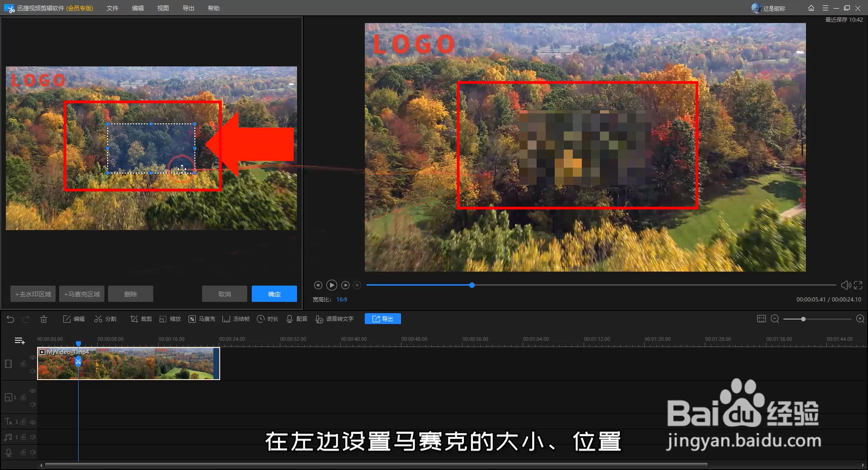Toggle preview volume speaker icon
The width and height of the screenshot is (868, 470).
(x=845, y=285)
